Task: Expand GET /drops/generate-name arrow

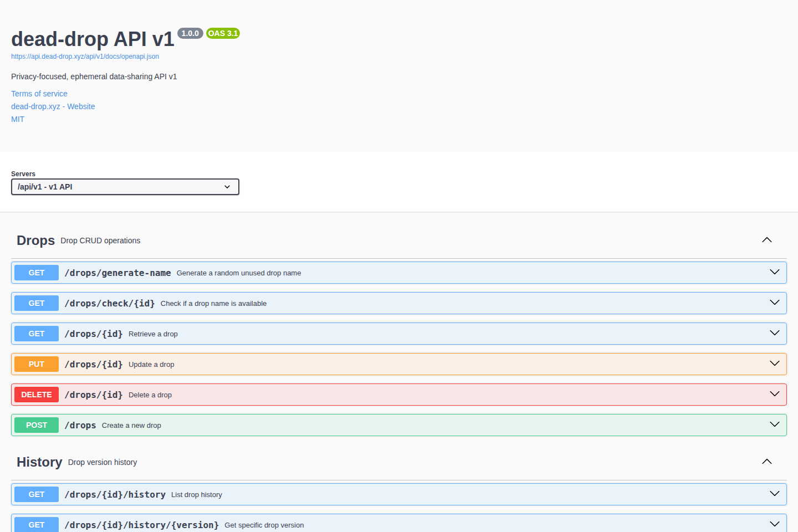Action: 775,272
